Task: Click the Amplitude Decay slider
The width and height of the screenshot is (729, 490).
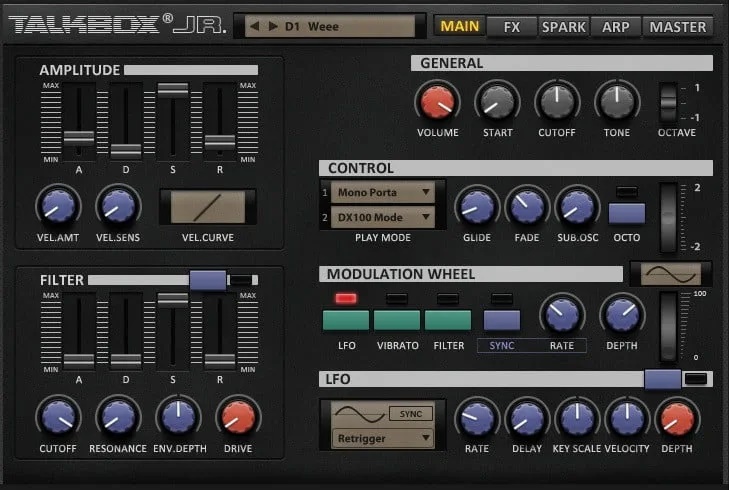Action: coord(126,151)
